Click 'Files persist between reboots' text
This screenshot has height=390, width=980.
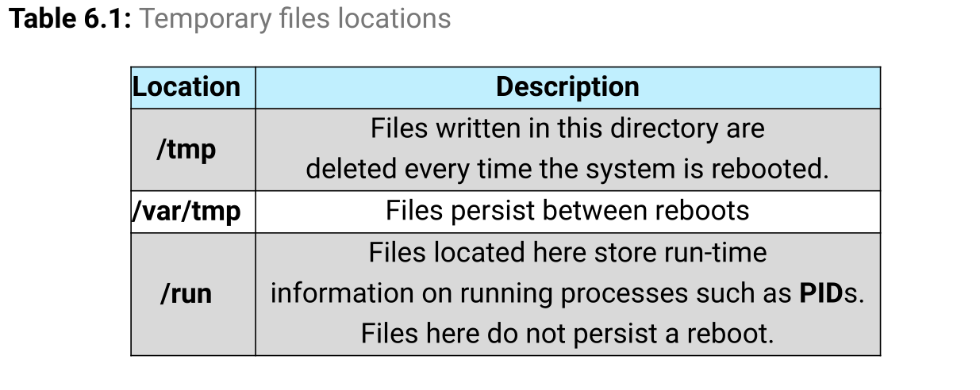pyautogui.click(x=567, y=211)
